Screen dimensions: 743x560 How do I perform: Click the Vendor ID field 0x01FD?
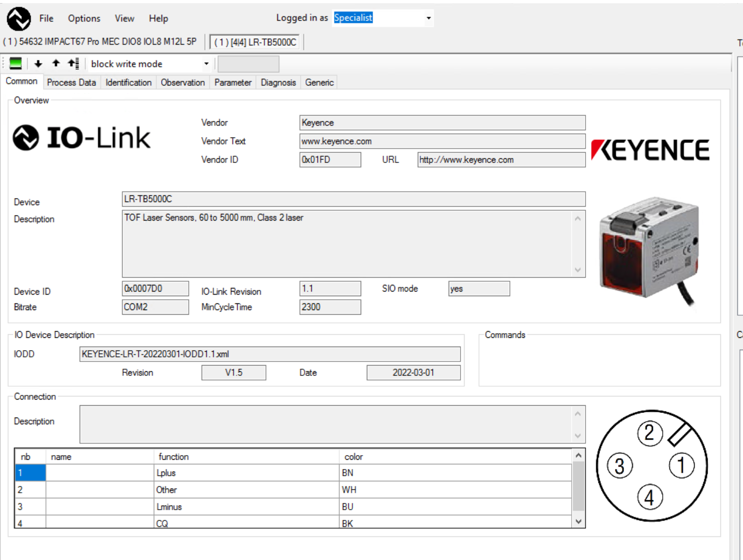(x=330, y=159)
